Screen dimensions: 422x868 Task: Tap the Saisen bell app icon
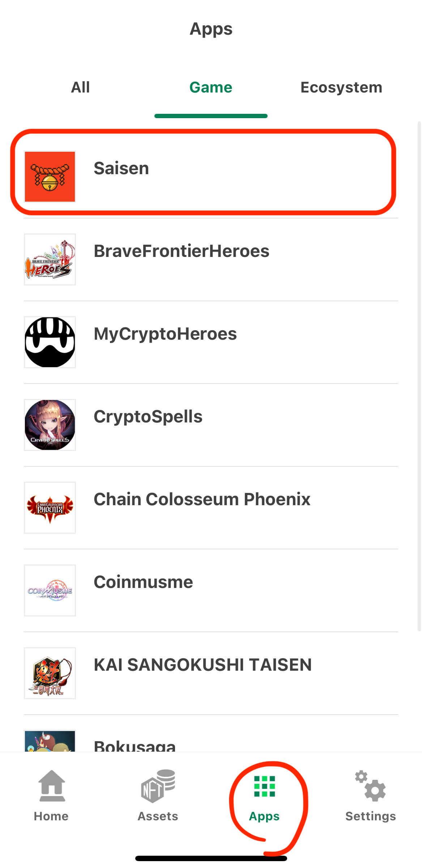click(x=50, y=177)
